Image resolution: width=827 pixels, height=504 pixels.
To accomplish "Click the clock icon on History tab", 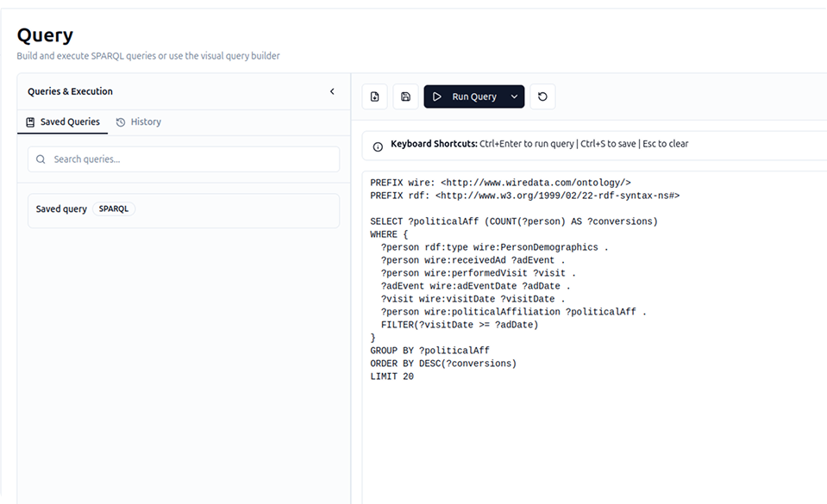I will pos(121,122).
